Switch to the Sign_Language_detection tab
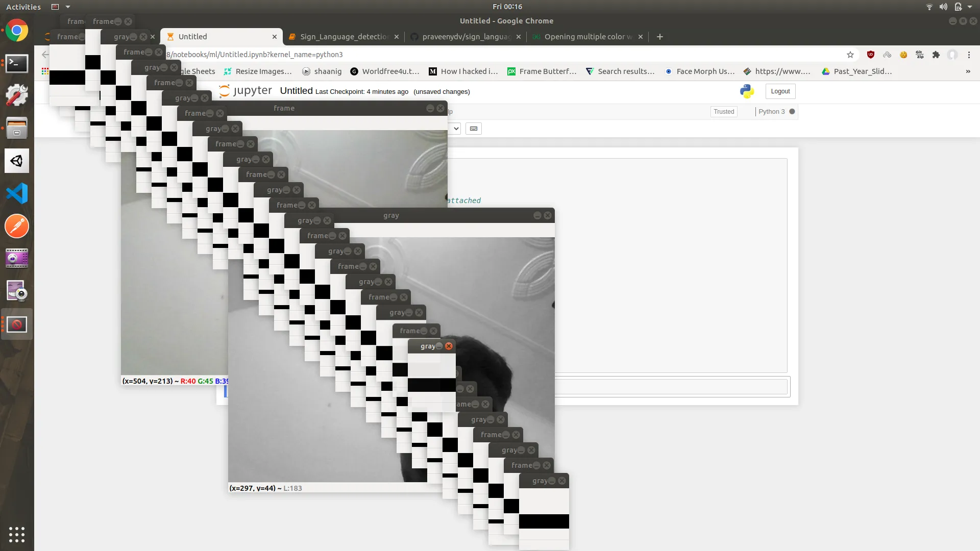This screenshot has height=551, width=980. [344, 37]
